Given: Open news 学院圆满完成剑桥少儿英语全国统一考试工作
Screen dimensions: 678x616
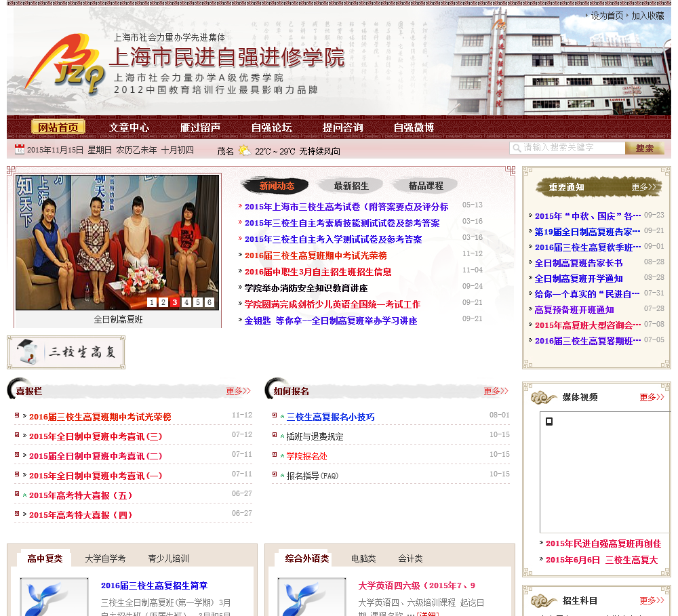Looking at the screenshot, I should 332,304.
